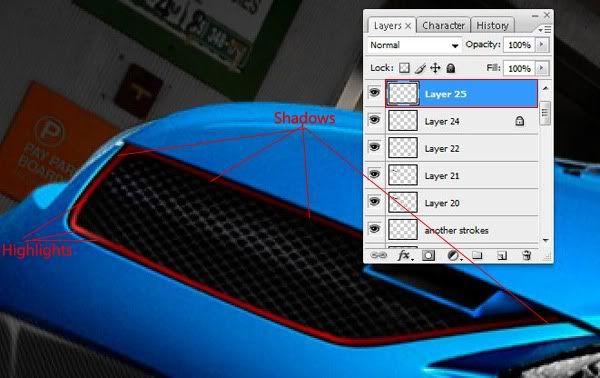600x378 pixels.
Task: Create new adjustment layer icon
Action: click(453, 256)
